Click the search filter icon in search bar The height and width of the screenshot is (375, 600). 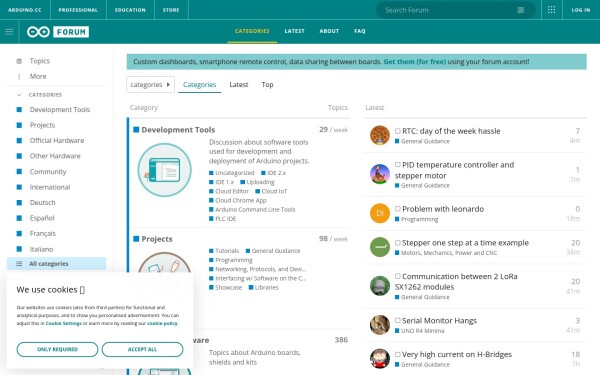(520, 10)
